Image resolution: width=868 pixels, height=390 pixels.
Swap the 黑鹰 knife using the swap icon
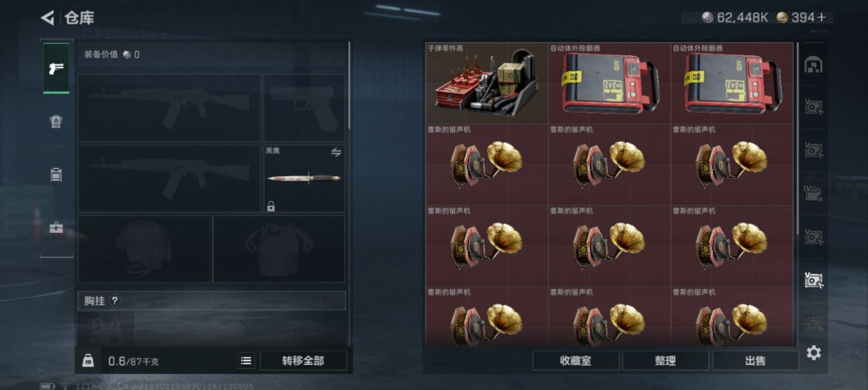336,152
